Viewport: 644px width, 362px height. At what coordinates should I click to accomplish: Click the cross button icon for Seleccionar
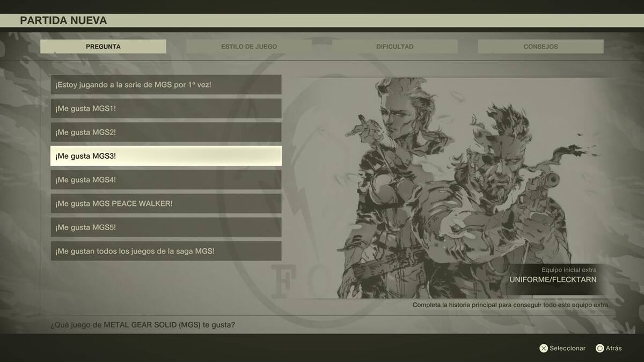tap(544, 349)
